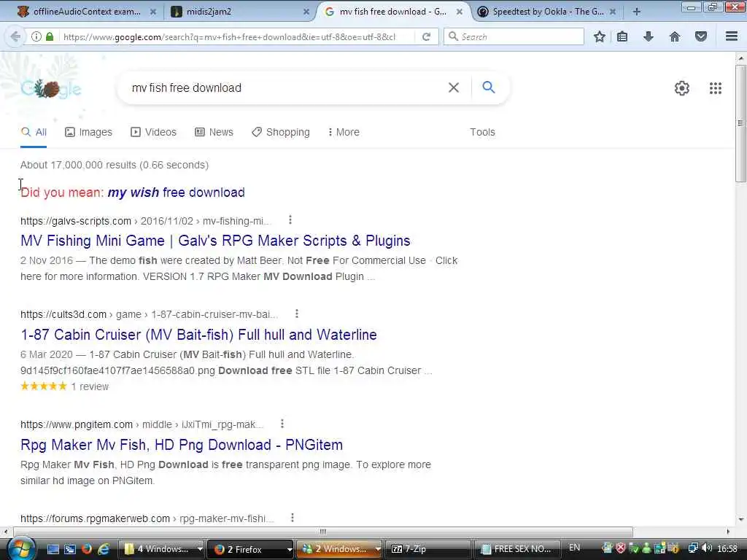This screenshot has width=747, height=560.
Task: Click the Google holiday doodle logo
Action: (51, 88)
